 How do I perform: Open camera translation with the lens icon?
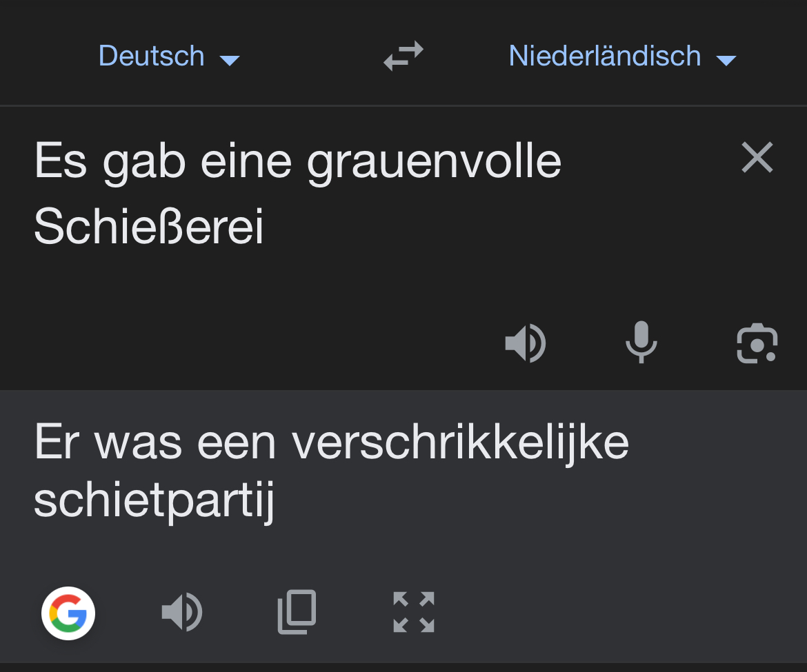(x=757, y=343)
